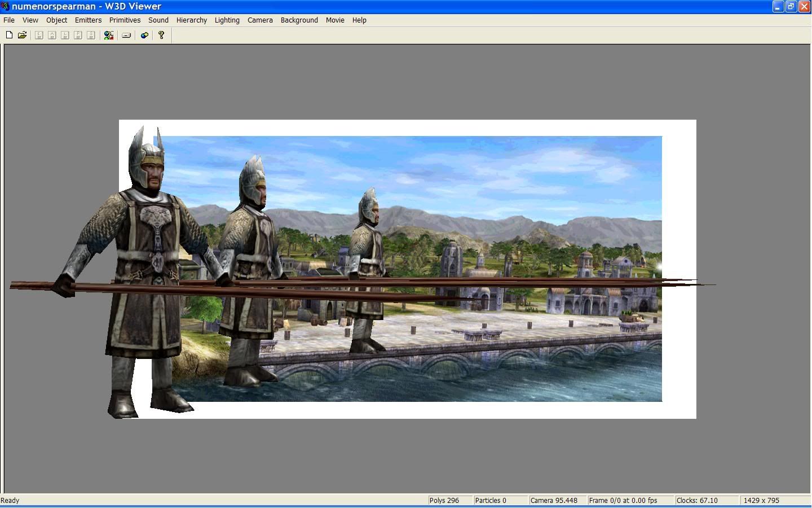This screenshot has width=812, height=508.
Task: Restore down the W3D Viewer window
Action: point(791,6)
